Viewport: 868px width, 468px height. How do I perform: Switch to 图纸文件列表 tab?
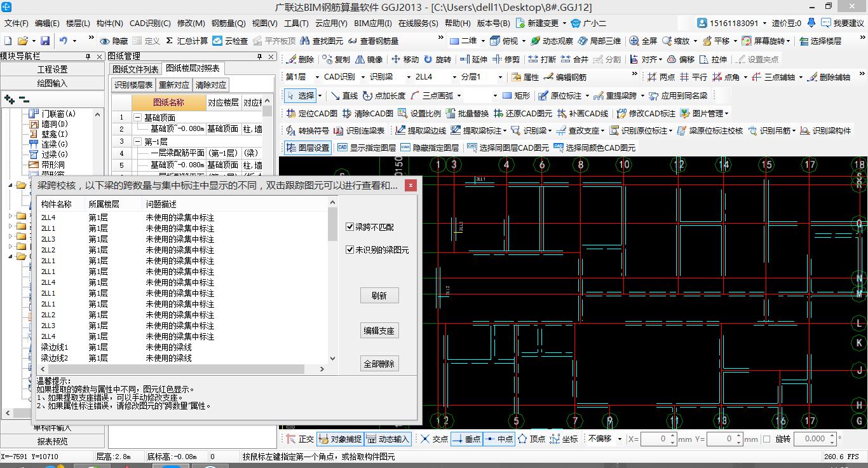tap(135, 69)
